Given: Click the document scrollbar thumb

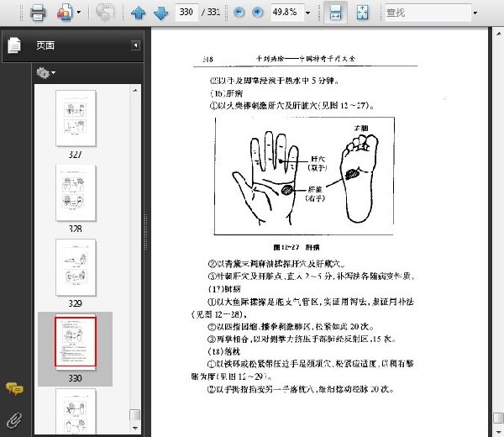Looking at the screenshot, I should 498,419.
